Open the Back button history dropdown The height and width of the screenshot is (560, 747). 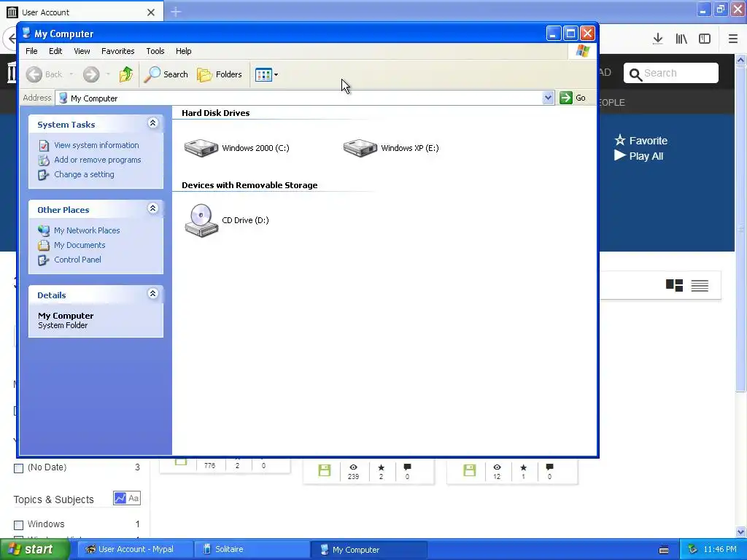click(71, 74)
